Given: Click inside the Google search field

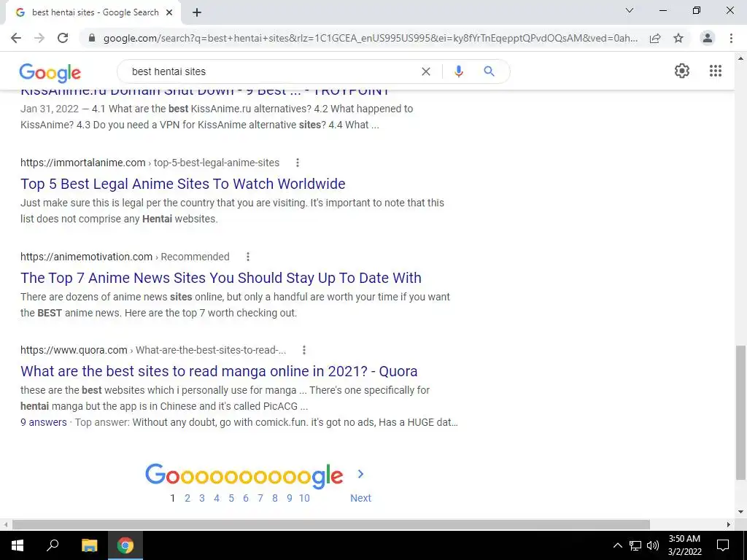Looking at the screenshot, I should (271, 71).
